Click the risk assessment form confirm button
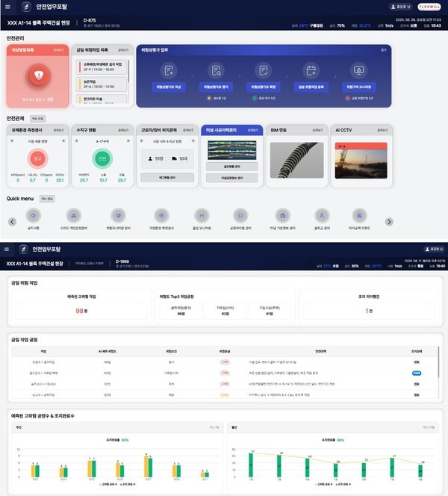Screen dimensions: 448x496 (x=264, y=87)
